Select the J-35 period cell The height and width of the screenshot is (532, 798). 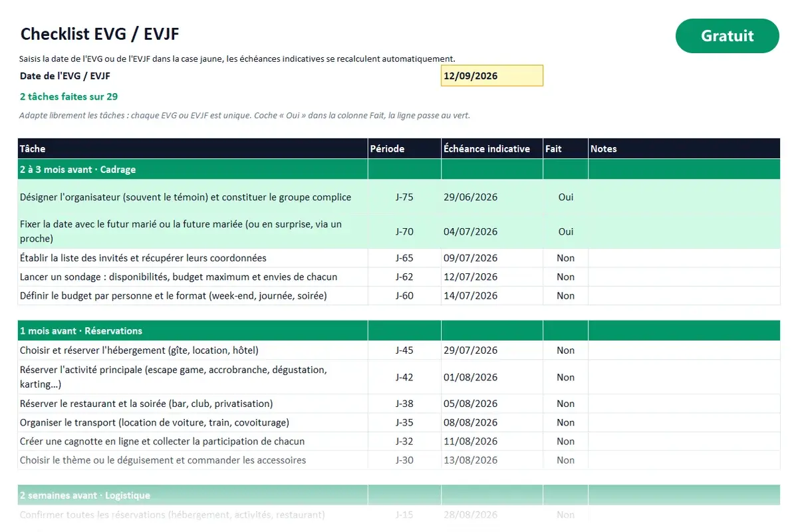(404, 422)
